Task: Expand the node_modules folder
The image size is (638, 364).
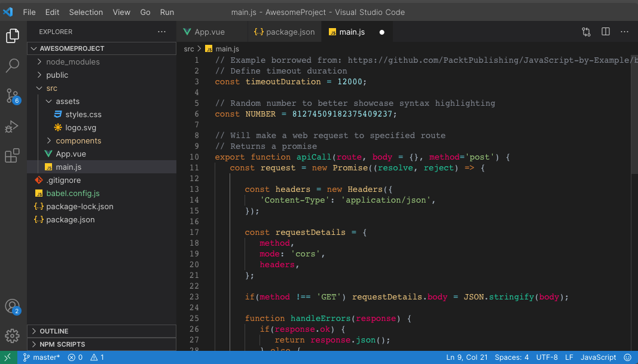Action: pos(102,62)
